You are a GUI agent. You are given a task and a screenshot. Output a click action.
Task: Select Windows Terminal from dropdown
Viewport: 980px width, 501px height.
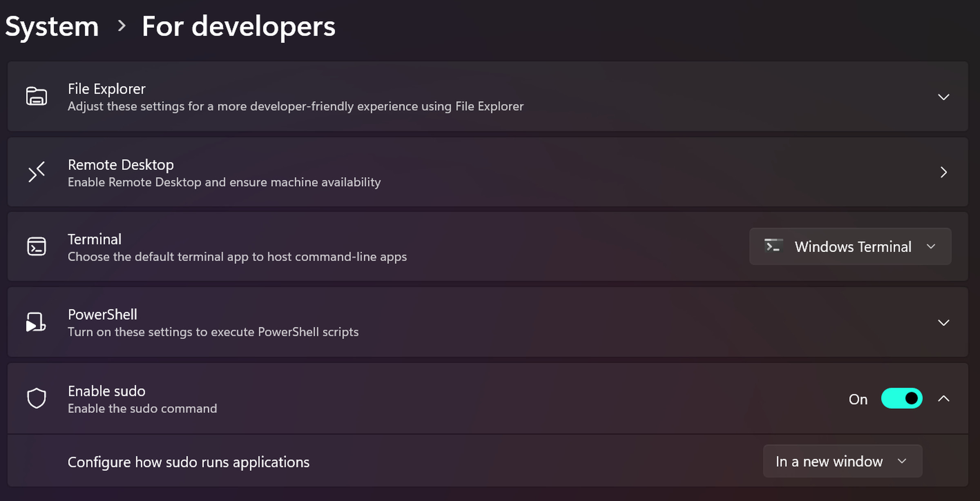[x=850, y=246]
